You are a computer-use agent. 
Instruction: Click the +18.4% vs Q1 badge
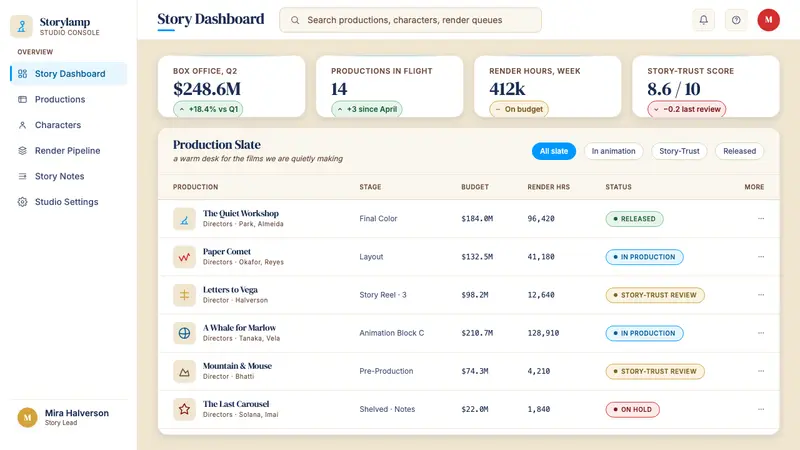(208, 109)
